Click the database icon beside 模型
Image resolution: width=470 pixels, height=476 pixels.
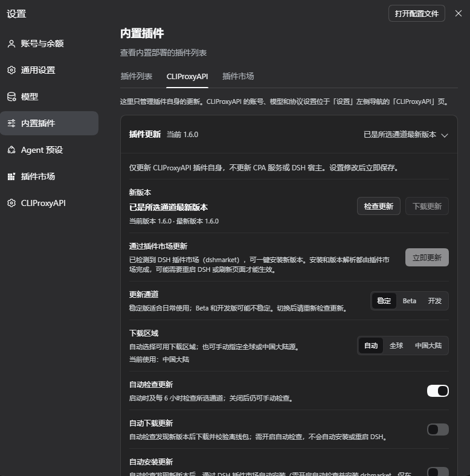(11, 97)
